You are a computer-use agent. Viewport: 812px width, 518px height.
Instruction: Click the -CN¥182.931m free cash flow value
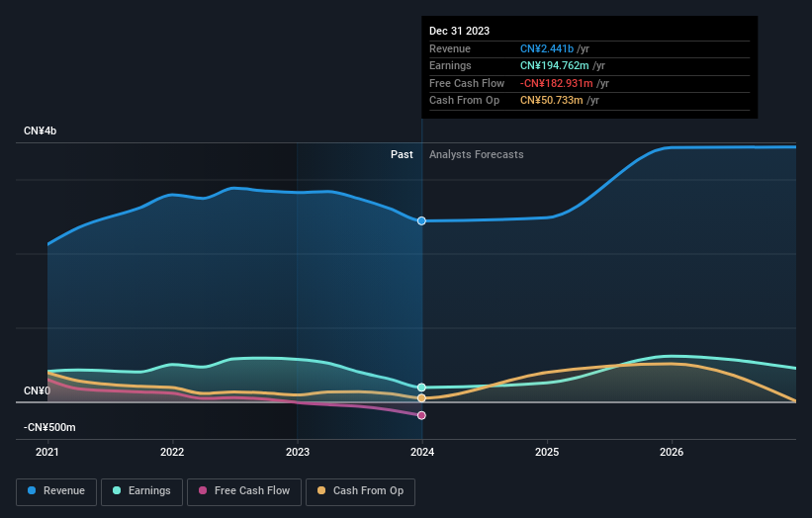556,83
